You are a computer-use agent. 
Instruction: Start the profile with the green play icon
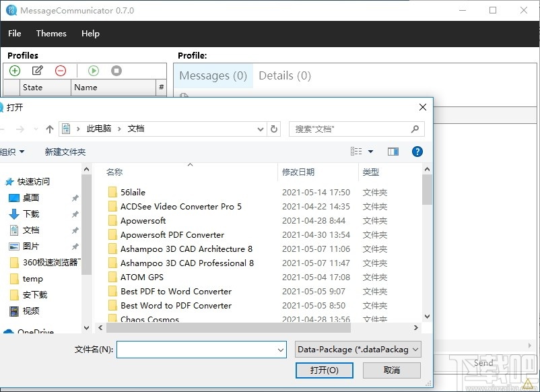(x=94, y=70)
